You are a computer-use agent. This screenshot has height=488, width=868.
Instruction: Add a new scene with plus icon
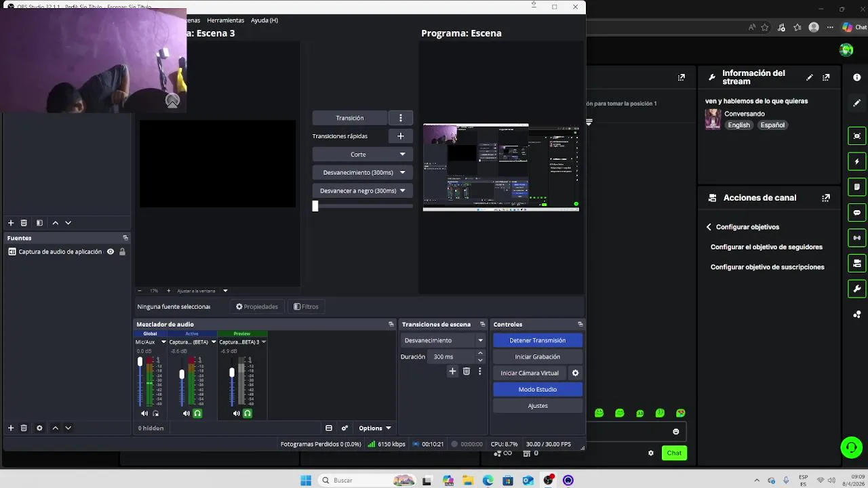[10, 222]
